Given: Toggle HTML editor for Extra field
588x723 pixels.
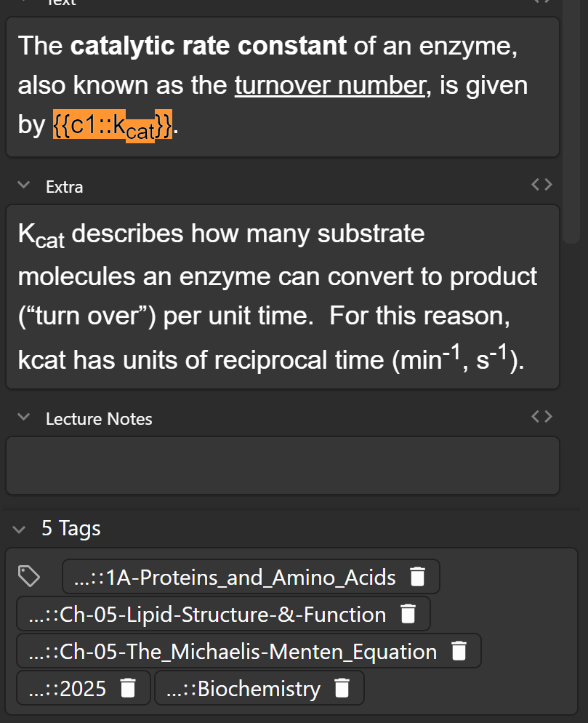Looking at the screenshot, I should coord(541,185).
